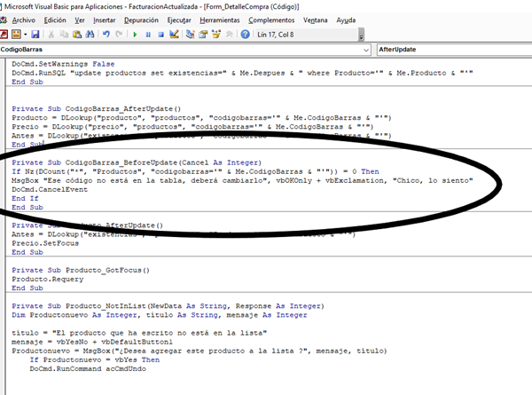Undo the last edit
Screen dimensions: 532x395
coord(106,34)
